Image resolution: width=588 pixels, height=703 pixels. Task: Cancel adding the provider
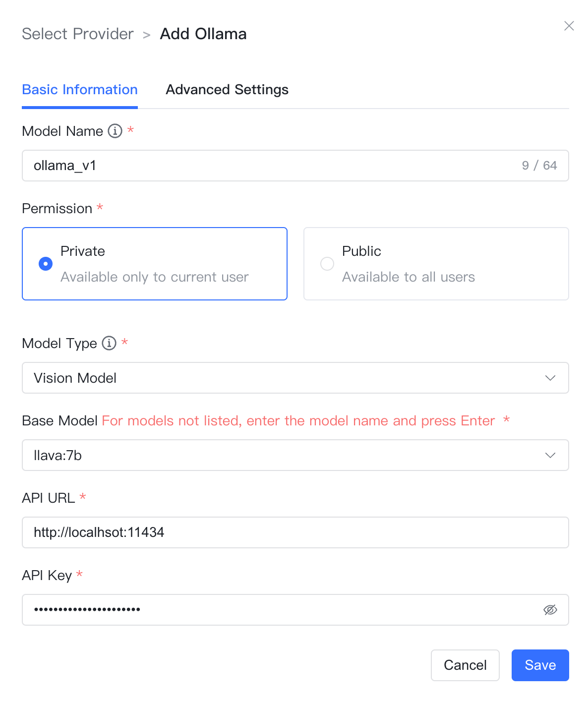(465, 665)
